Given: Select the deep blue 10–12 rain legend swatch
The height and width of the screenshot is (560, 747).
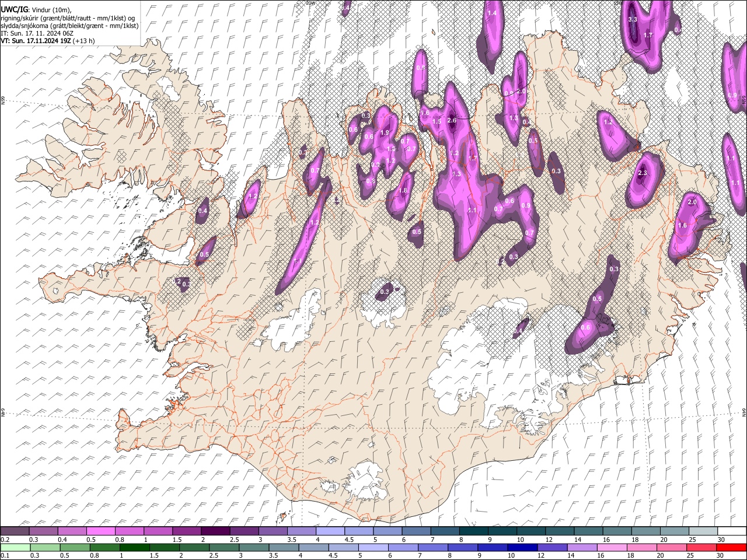Looking at the screenshot, I should [x=522, y=547].
